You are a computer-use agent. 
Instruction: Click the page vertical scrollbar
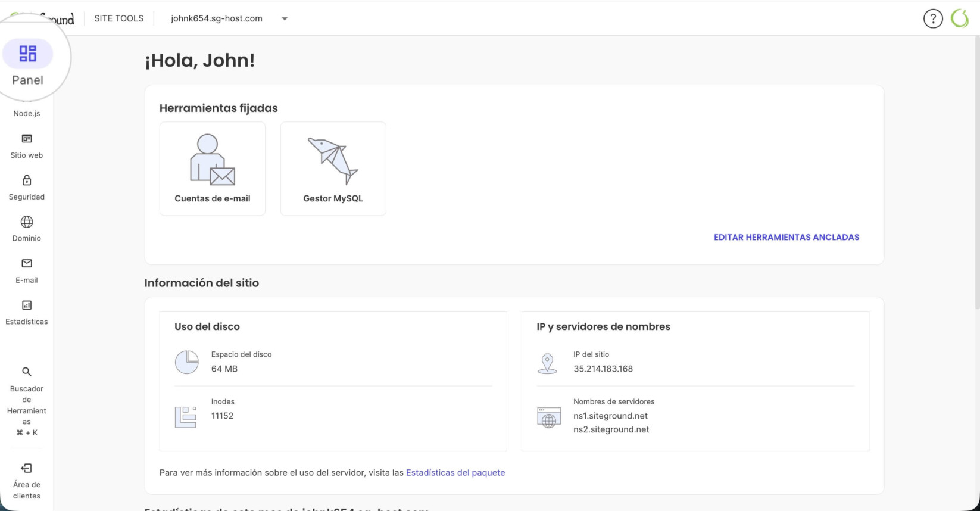(x=976, y=173)
